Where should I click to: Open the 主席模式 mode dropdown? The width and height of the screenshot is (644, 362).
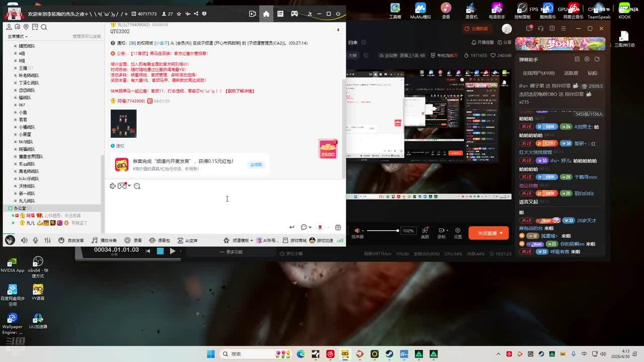(x=18, y=36)
